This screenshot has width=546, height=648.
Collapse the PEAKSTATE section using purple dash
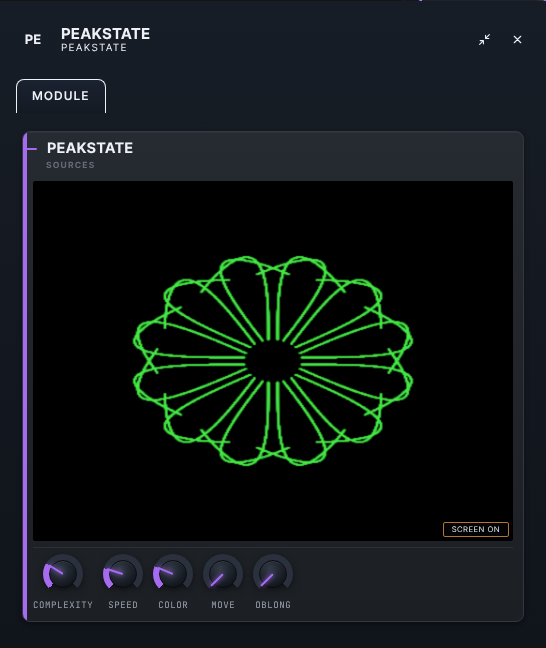32,149
